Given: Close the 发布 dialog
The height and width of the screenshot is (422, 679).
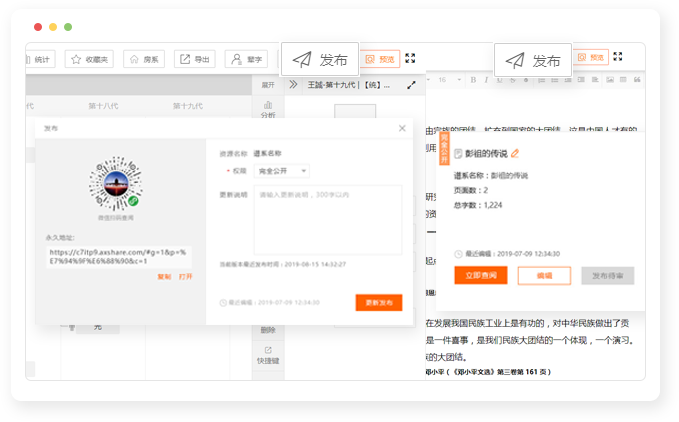Looking at the screenshot, I should tap(402, 128).
